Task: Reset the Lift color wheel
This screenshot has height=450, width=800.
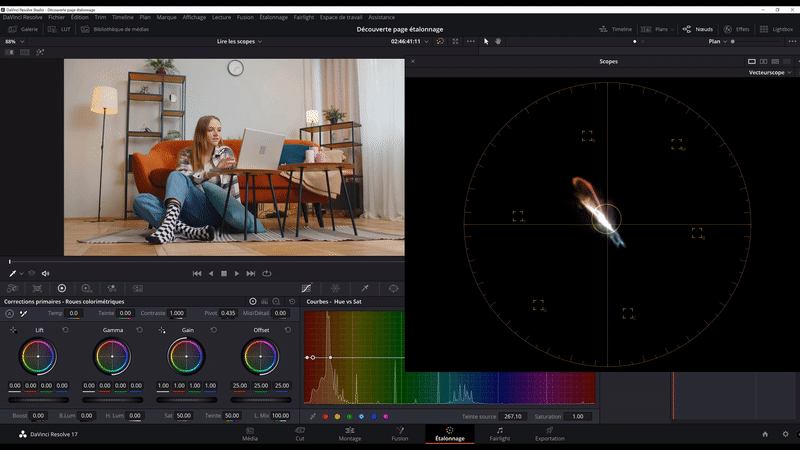Action: click(x=66, y=329)
